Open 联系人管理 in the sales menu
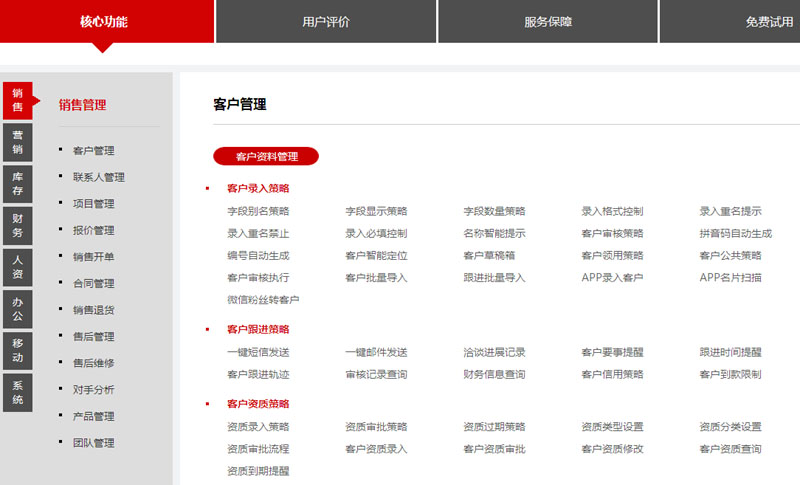 (98, 177)
